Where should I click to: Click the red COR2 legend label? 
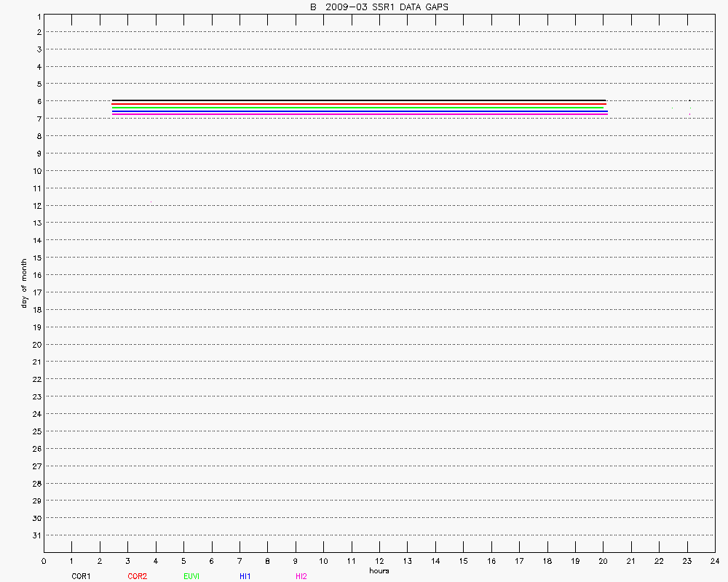coord(137,576)
